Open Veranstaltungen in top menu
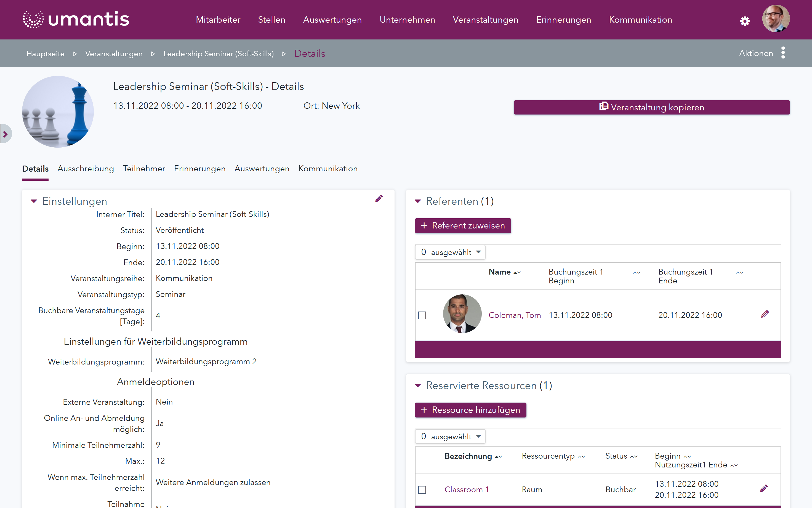Viewport: 812px width, 508px height. click(485, 20)
